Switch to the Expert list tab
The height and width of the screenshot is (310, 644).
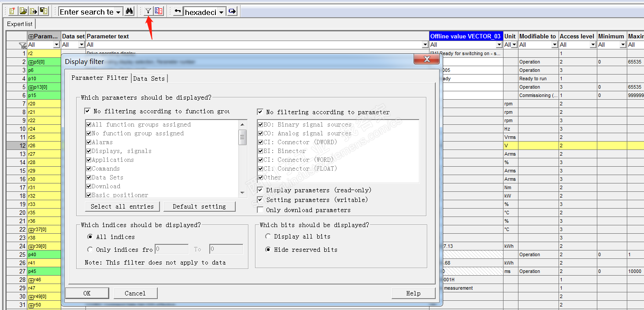(x=20, y=24)
